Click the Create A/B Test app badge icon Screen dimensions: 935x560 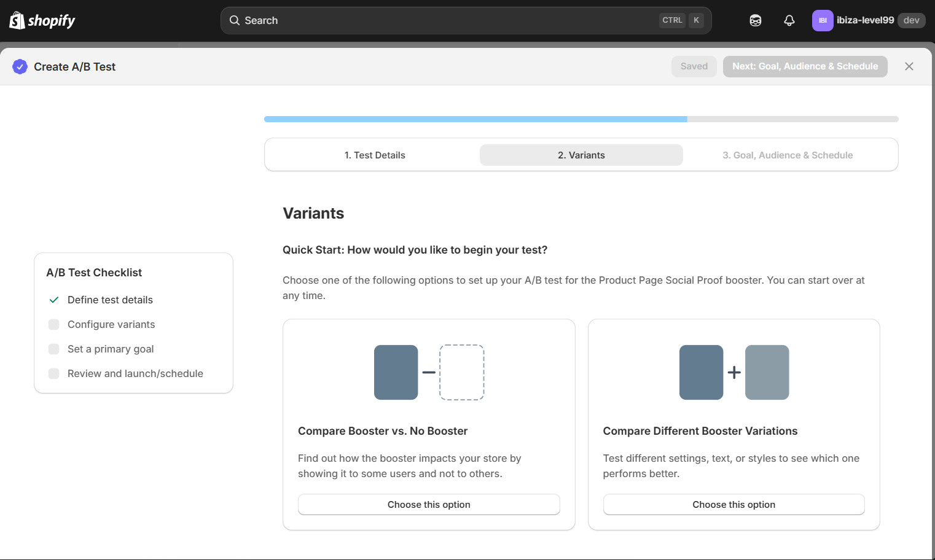click(x=20, y=66)
